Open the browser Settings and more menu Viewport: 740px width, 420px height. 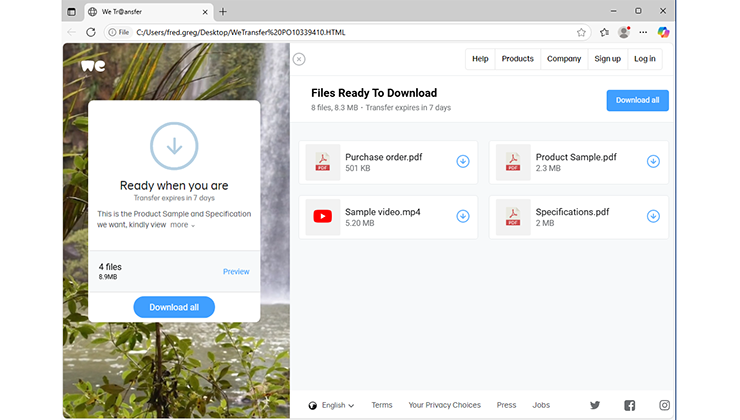644,32
